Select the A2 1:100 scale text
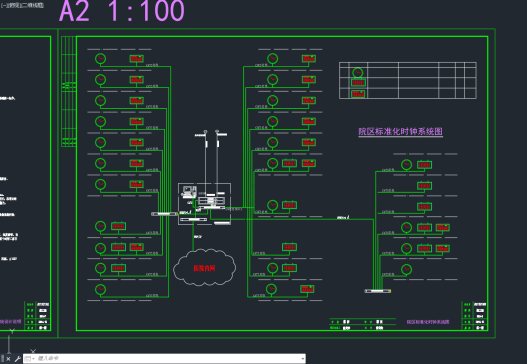 122,11
